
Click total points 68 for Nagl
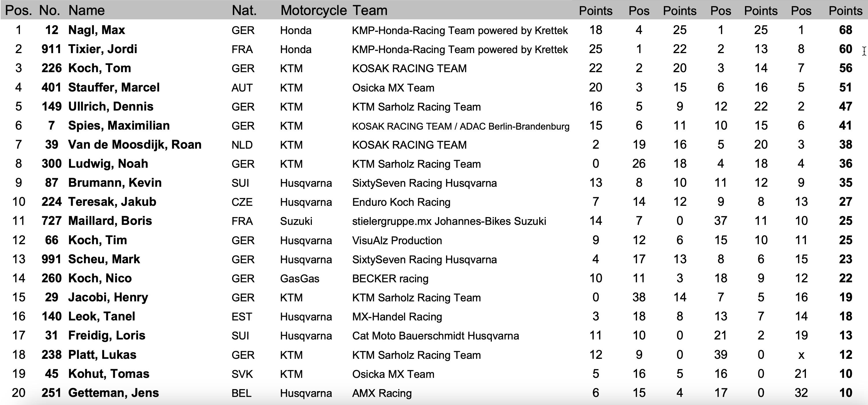pos(845,30)
